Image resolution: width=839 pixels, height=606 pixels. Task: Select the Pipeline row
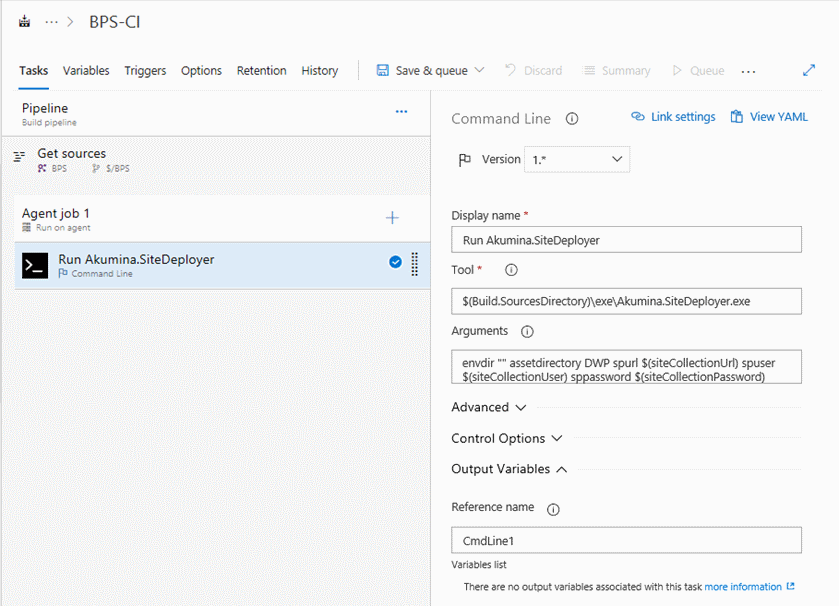[x=216, y=114]
